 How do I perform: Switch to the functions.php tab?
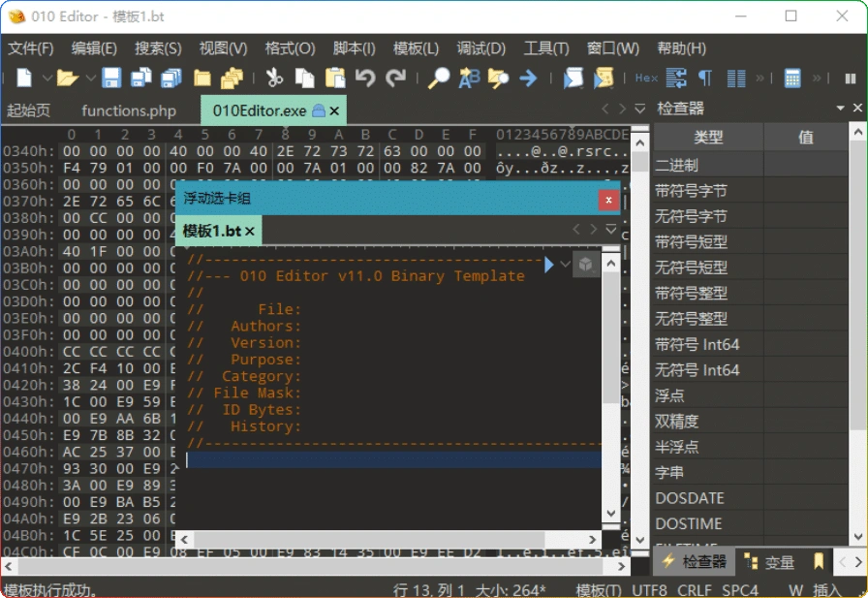click(129, 110)
